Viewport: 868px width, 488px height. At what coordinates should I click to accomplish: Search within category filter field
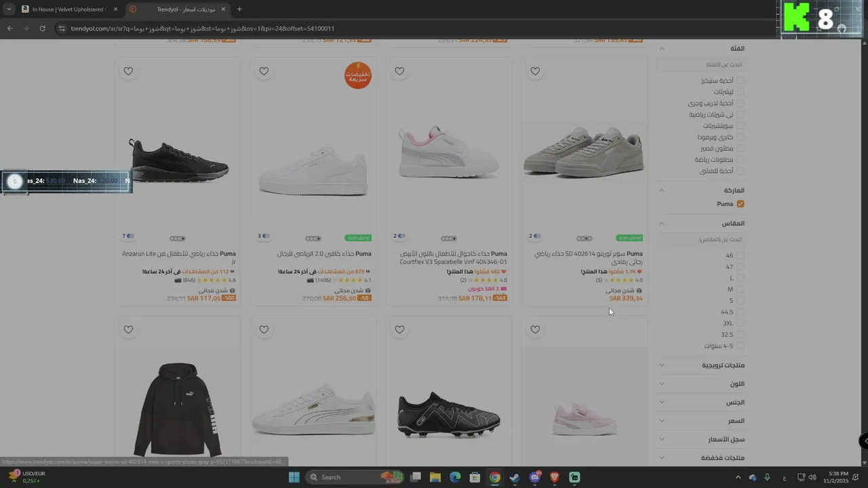click(x=701, y=64)
